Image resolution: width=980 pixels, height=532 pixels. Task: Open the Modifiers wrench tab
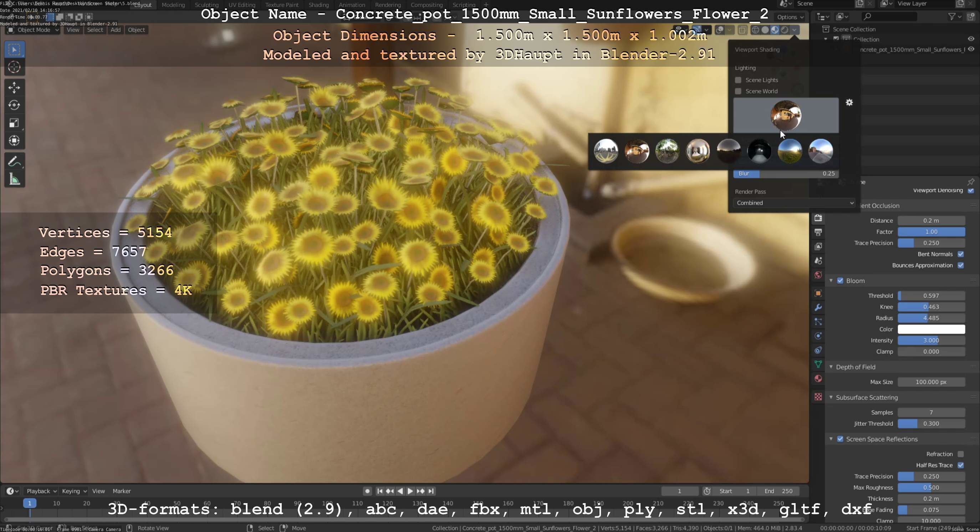(818, 308)
